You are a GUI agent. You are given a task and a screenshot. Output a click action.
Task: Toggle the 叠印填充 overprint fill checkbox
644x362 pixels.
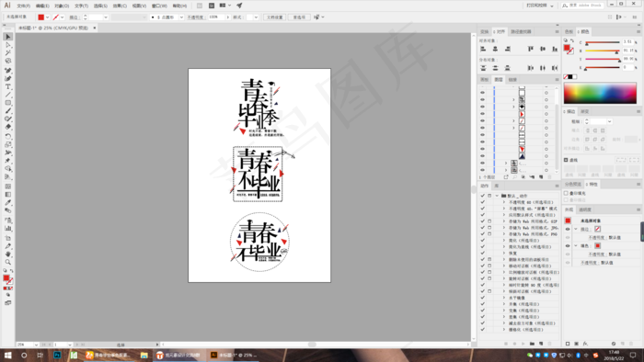tap(566, 193)
